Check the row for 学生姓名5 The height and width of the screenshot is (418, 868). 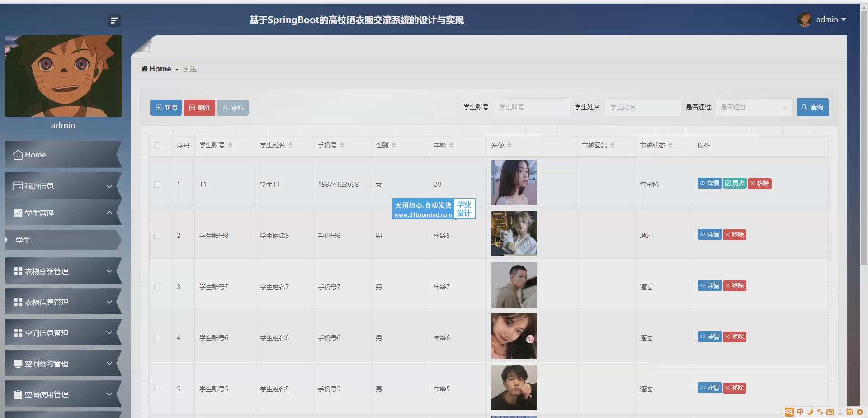click(157, 389)
